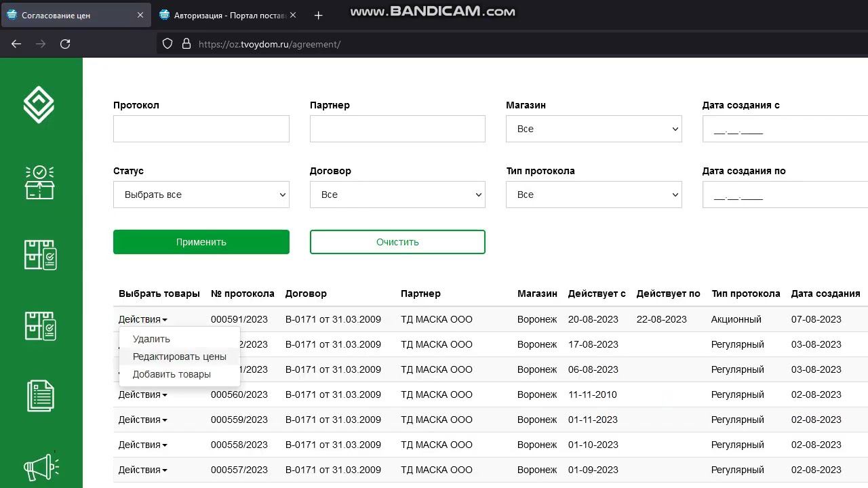868x488 pixels.
Task: Click the Действует по column header
Action: (x=668, y=293)
